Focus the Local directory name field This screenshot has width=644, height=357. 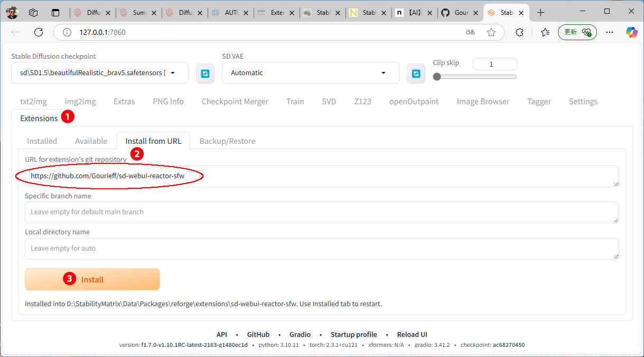(321, 248)
